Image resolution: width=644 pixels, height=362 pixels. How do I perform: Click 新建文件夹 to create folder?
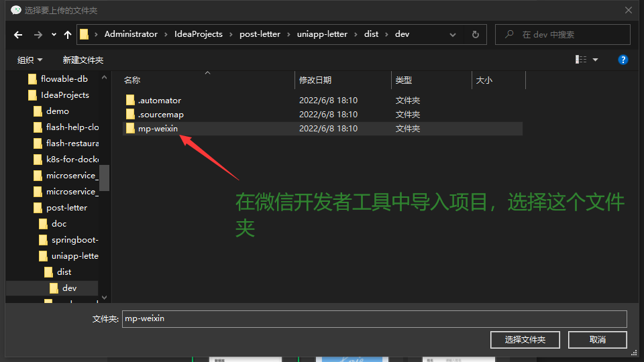point(83,60)
